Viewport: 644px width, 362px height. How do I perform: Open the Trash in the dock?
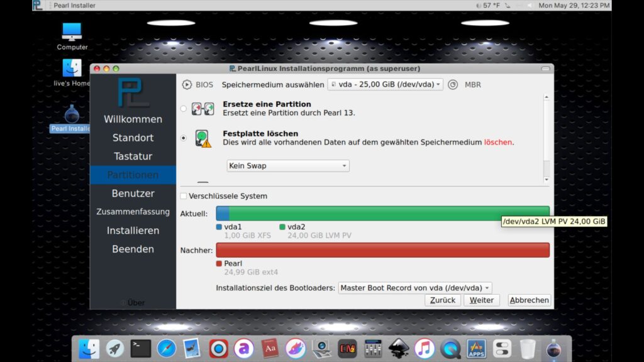(x=528, y=348)
